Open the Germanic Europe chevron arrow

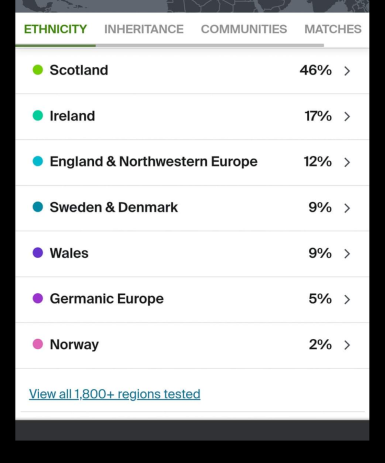[x=347, y=299]
